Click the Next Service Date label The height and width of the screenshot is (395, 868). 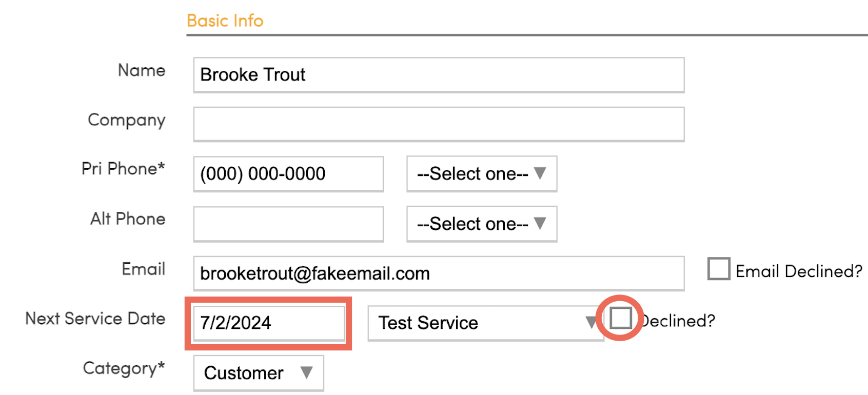[95, 319]
